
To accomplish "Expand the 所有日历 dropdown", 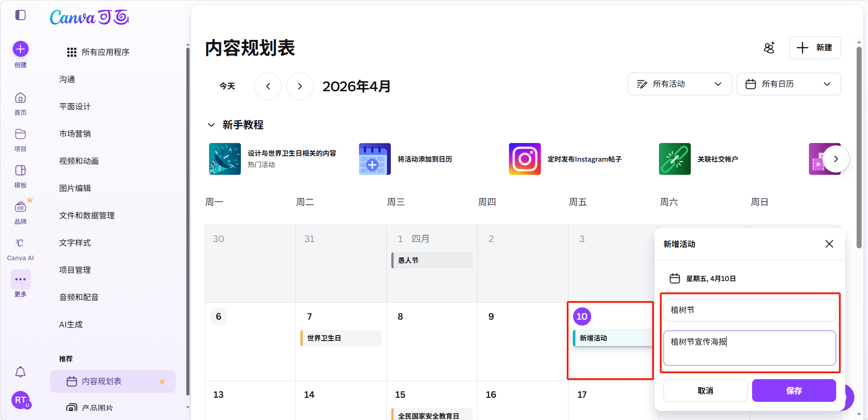I will click(788, 84).
